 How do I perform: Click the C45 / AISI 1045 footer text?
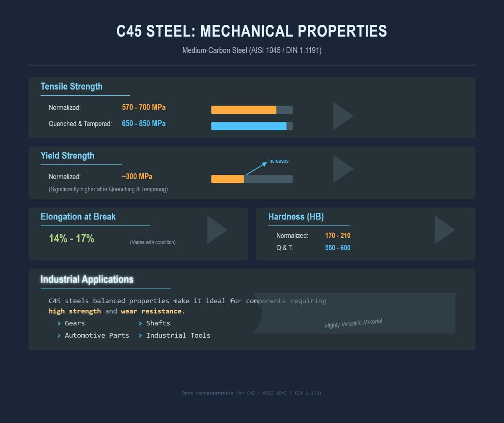click(252, 393)
